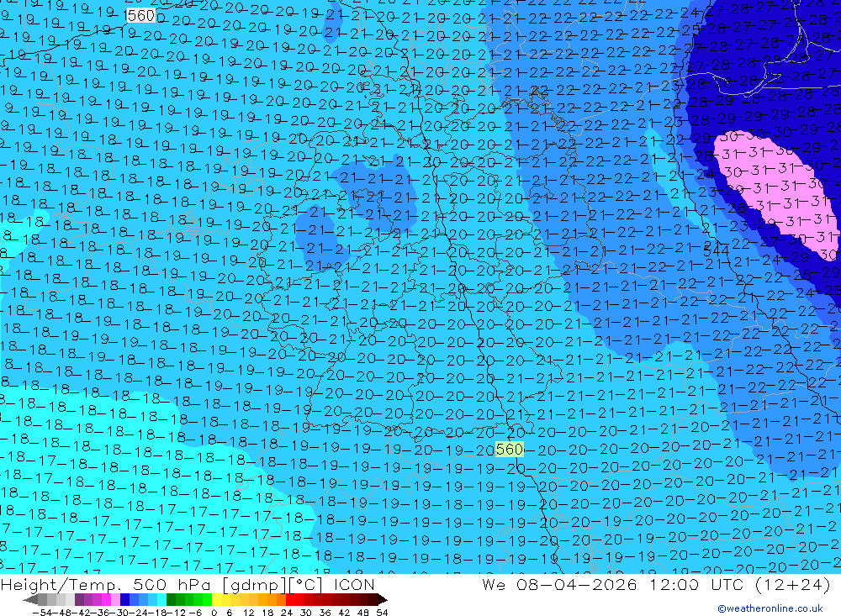Click the 544 contour height label

716,250
